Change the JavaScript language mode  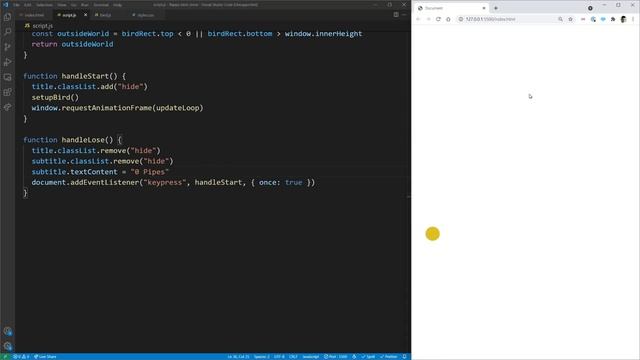click(x=310, y=356)
